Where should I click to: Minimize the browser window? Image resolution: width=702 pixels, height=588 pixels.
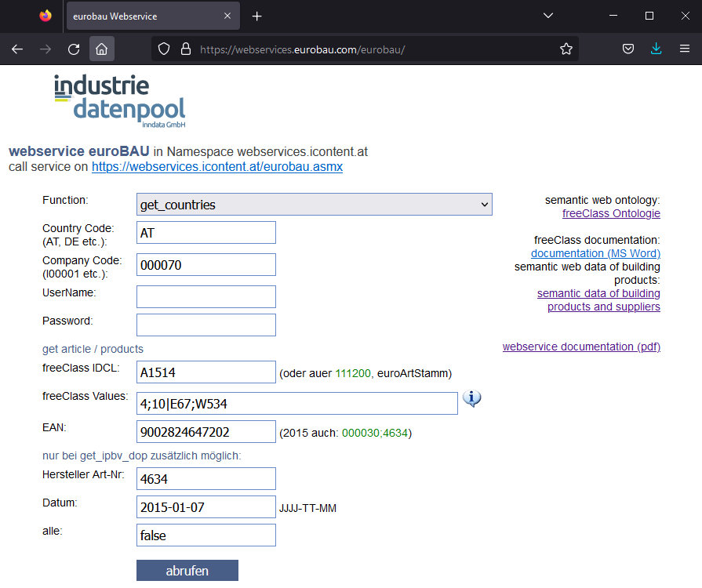613,16
